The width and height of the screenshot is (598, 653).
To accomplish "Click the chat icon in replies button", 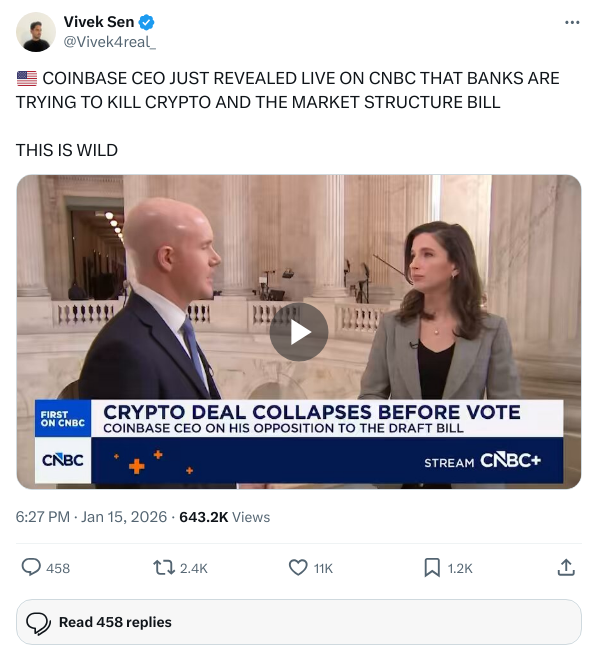I will point(38,623).
